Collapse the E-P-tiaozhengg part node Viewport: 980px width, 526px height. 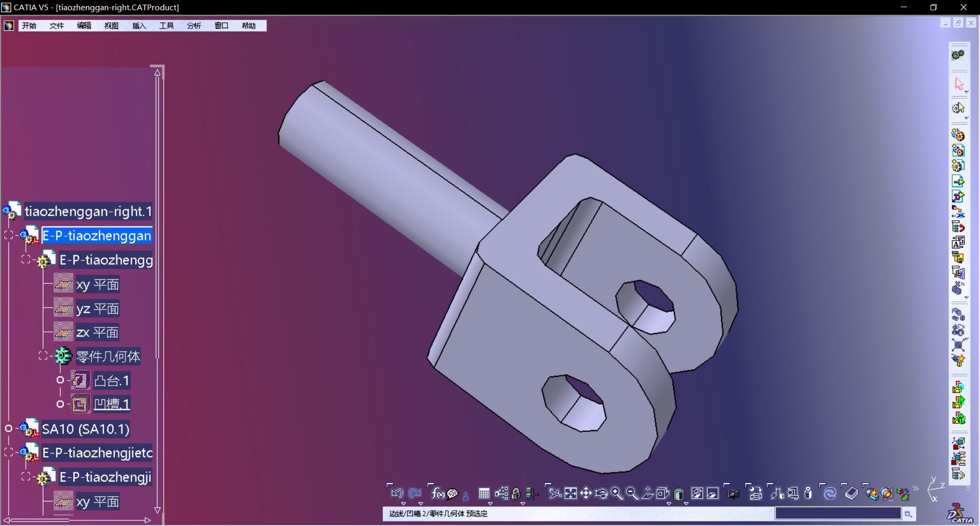tap(26, 259)
